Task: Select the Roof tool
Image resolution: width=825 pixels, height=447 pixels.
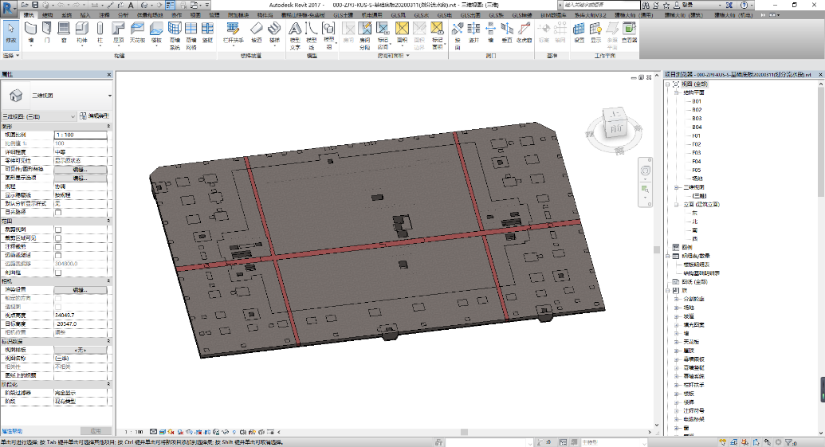Action: [x=118, y=33]
